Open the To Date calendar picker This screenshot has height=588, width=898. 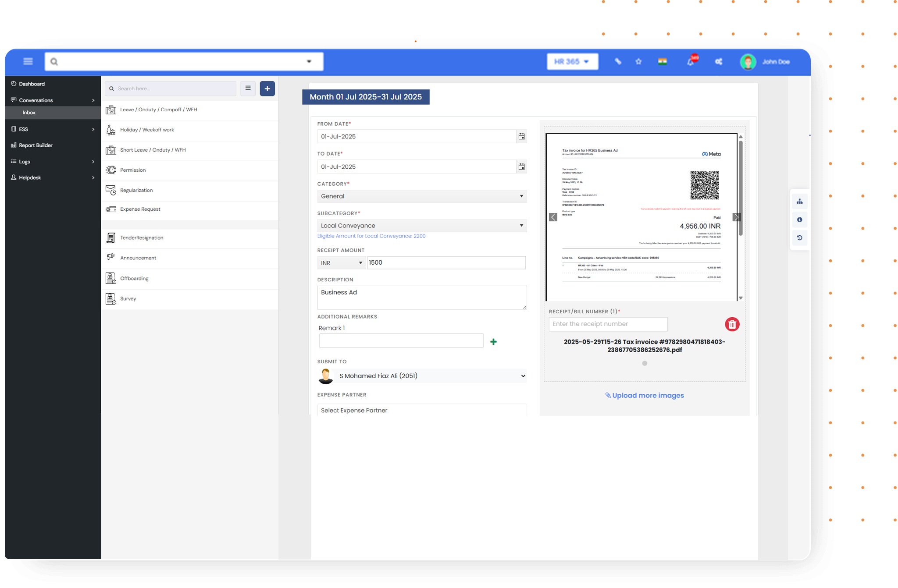point(521,167)
